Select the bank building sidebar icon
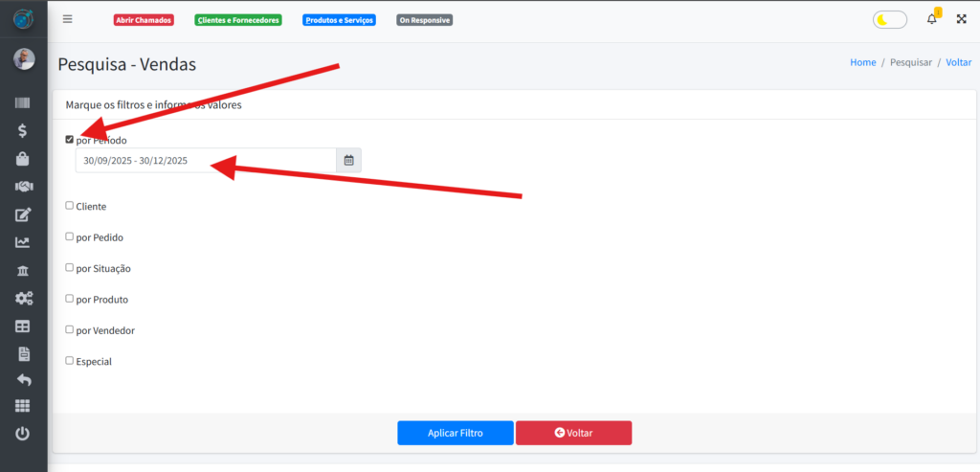 click(23, 270)
